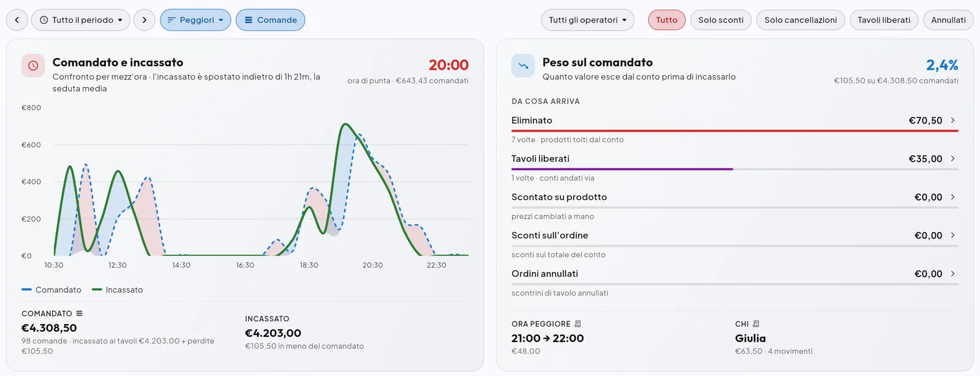Open the Sconti sull'ordine row
Viewport: 980px width, 376px height.
(x=735, y=236)
